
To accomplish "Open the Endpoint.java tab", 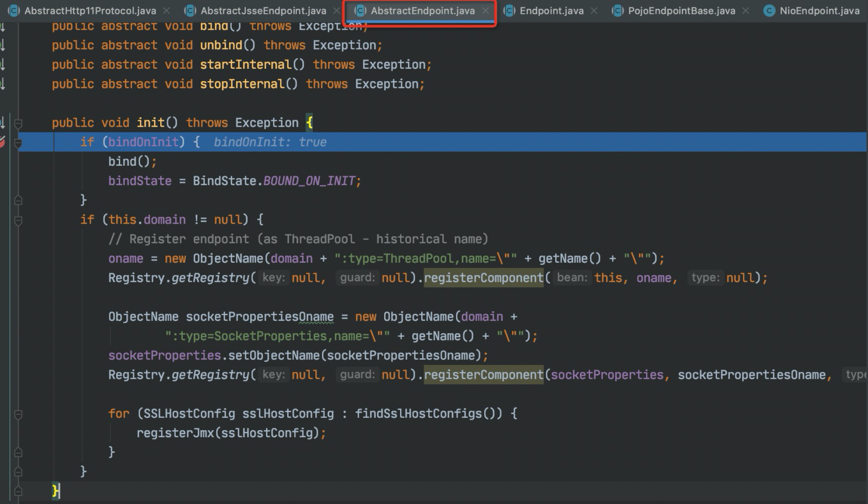I will 552,10.
